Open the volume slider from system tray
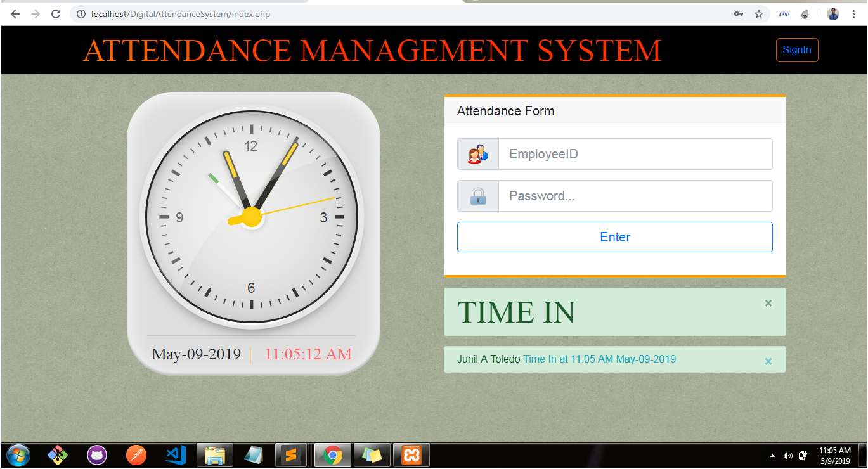868x469 pixels. (787, 454)
